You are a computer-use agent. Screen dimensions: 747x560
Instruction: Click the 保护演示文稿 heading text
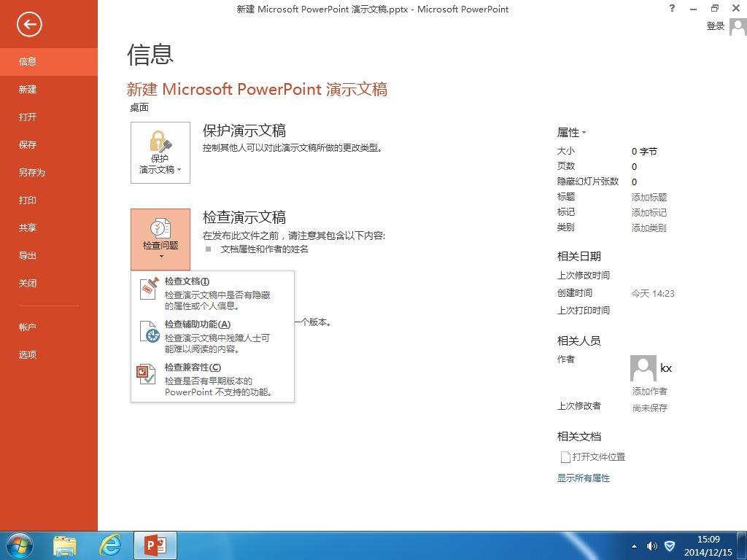[x=244, y=131]
